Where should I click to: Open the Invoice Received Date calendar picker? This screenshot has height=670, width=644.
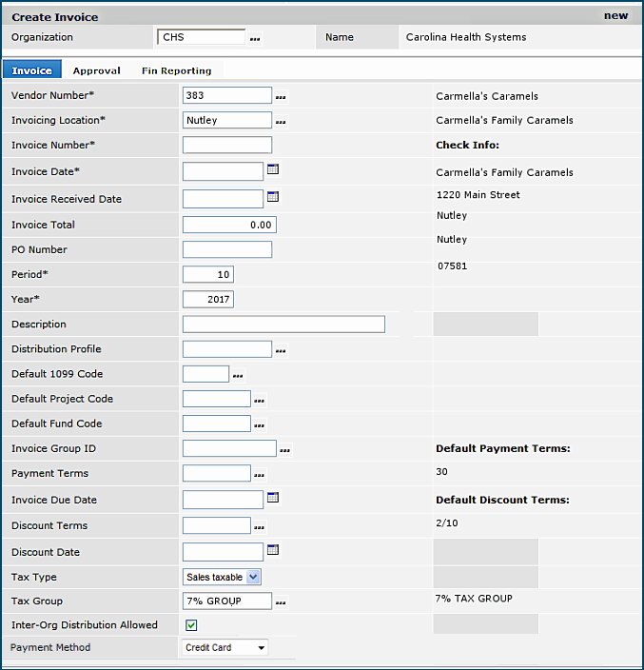tap(273, 198)
